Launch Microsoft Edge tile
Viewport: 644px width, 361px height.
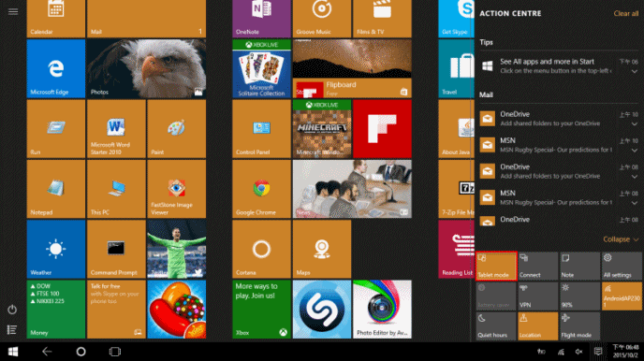coord(56,68)
